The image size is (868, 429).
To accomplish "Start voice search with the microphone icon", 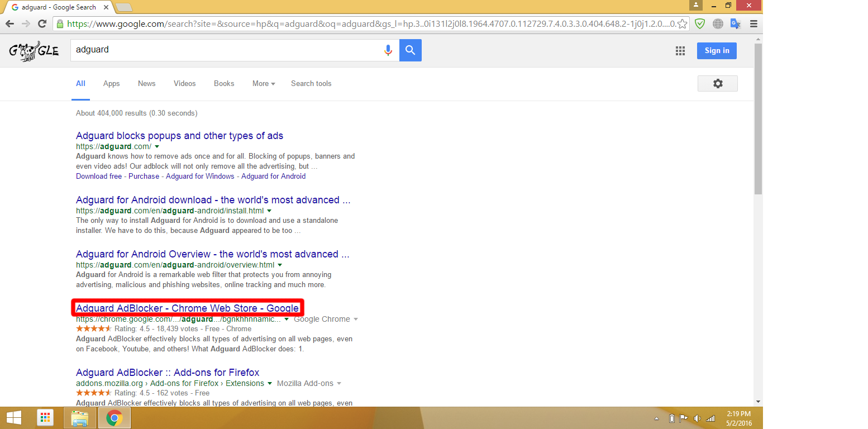I will (x=388, y=50).
